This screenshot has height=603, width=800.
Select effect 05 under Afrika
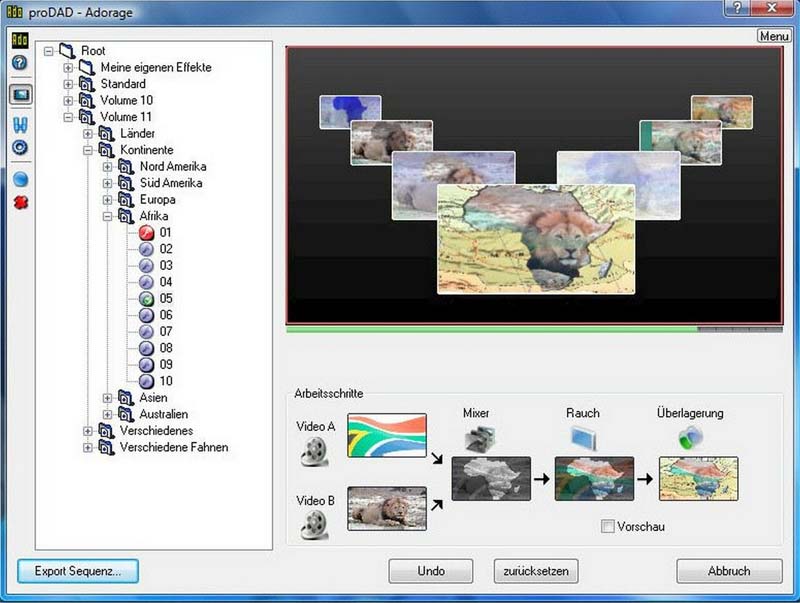point(158,297)
